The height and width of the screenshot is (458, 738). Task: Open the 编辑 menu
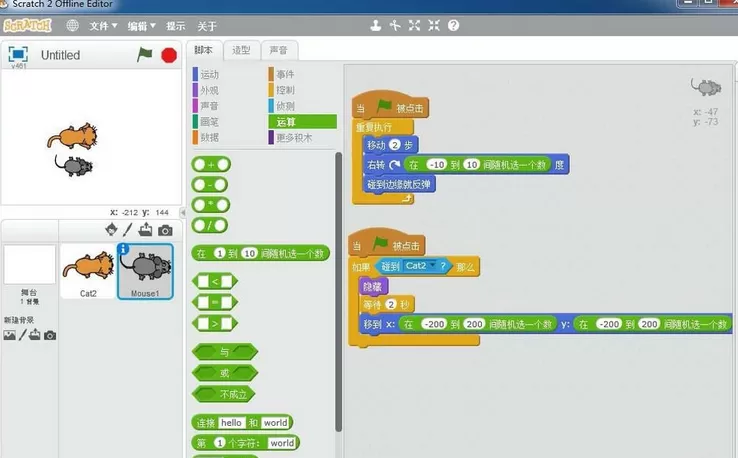(x=141, y=26)
